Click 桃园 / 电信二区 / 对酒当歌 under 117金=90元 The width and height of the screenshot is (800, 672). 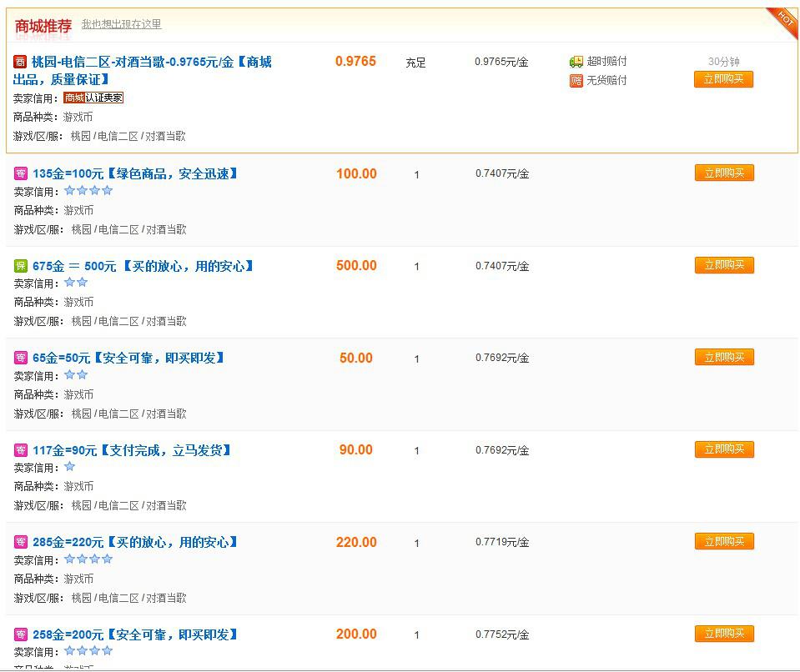pos(128,505)
